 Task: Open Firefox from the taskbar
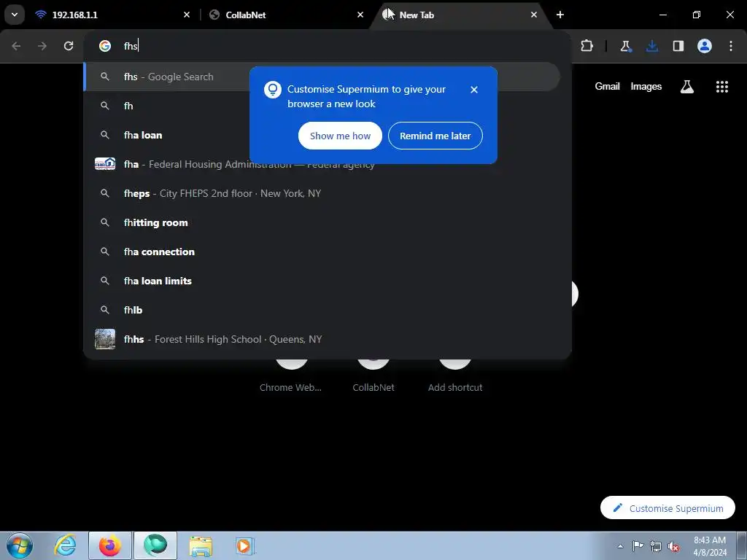tap(109, 545)
